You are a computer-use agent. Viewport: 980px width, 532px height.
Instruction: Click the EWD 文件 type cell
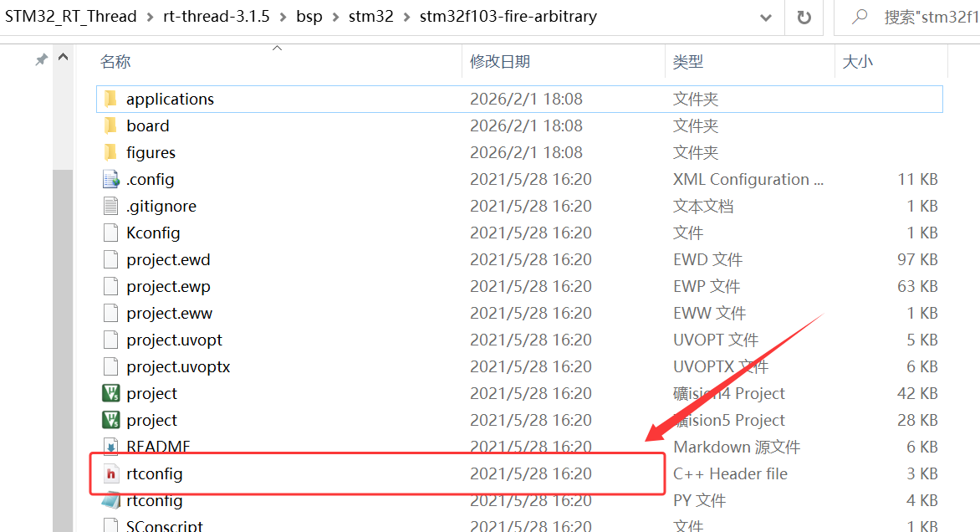(x=707, y=259)
